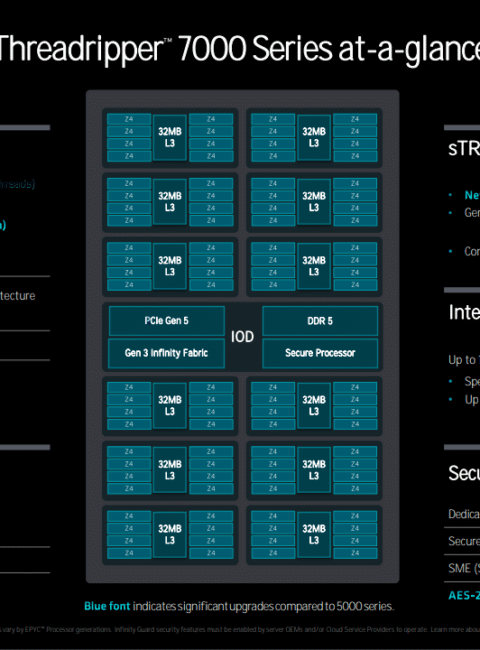Click the 32MB L3 block of the bottom-left chiplet

point(170,534)
